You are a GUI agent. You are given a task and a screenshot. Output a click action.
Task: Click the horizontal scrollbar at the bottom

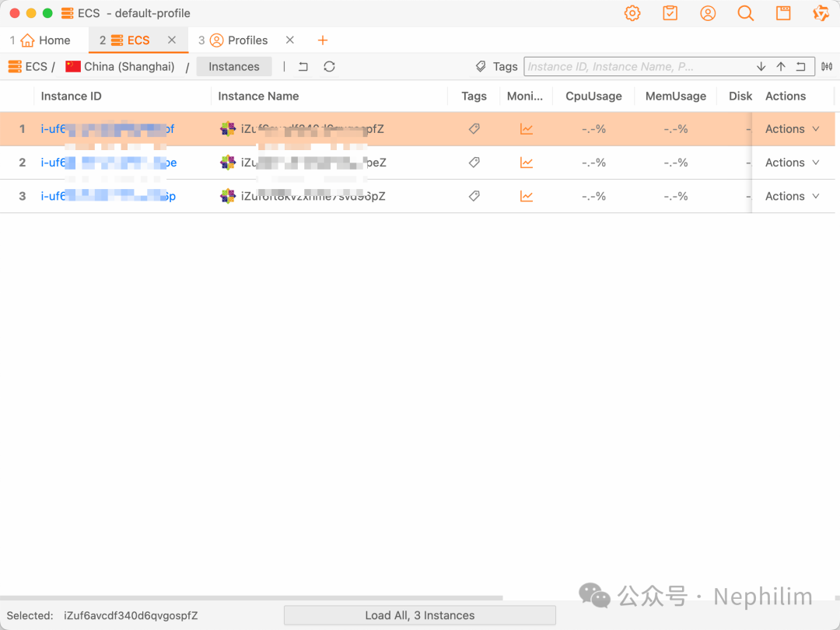(251, 598)
